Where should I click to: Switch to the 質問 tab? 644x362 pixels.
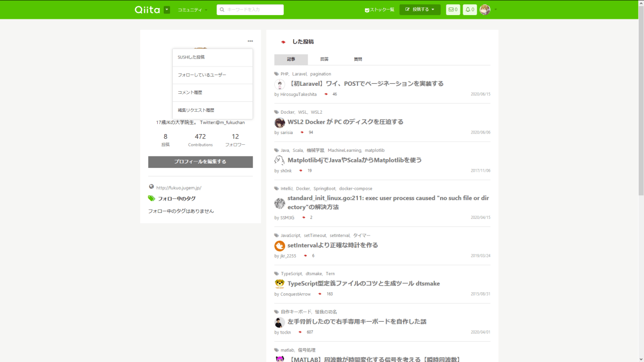click(x=358, y=60)
